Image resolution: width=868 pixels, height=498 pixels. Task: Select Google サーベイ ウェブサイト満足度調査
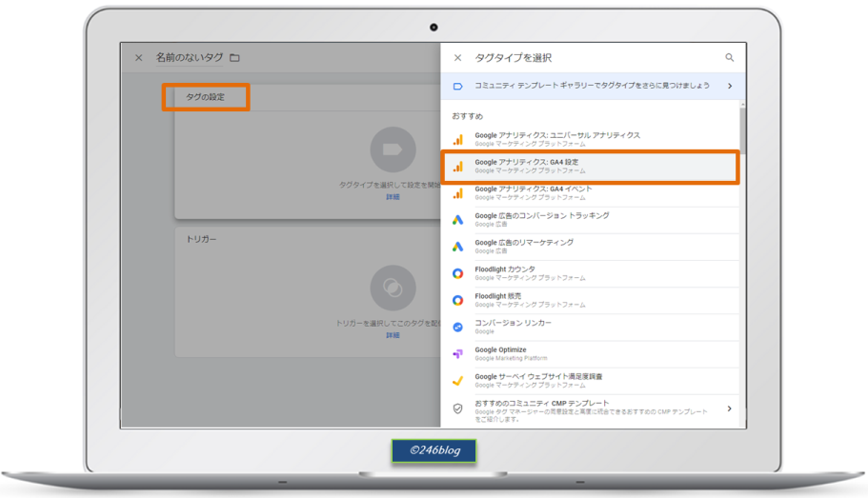pyautogui.click(x=590, y=381)
